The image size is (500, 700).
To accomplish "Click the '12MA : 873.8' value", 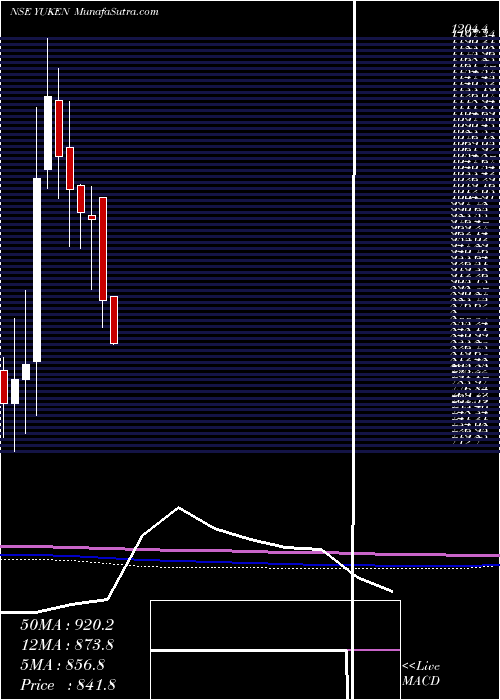I will pos(67,645).
